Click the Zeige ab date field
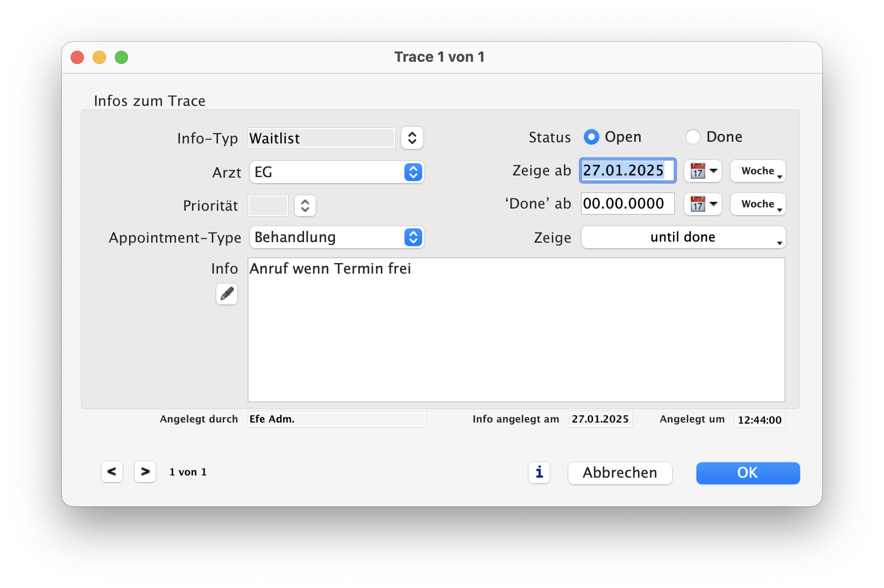Image resolution: width=884 pixels, height=588 pixels. pos(627,170)
